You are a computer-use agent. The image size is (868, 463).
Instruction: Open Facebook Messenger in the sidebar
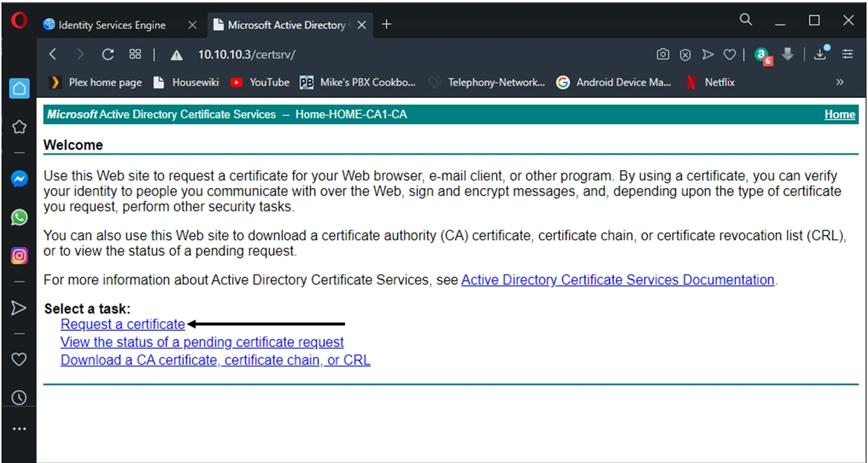(x=19, y=179)
